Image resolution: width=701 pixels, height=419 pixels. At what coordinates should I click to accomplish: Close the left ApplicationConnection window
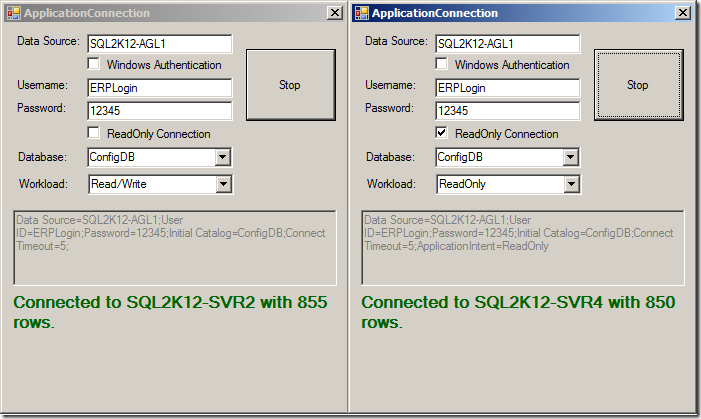pos(335,13)
